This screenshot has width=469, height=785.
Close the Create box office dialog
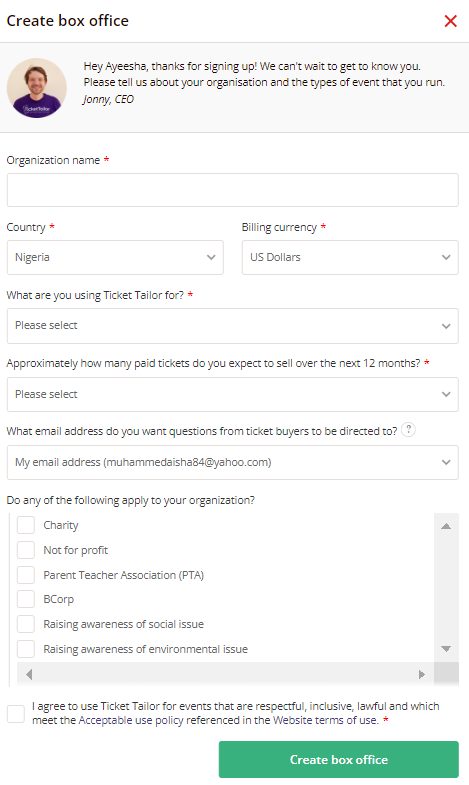pyautogui.click(x=450, y=21)
